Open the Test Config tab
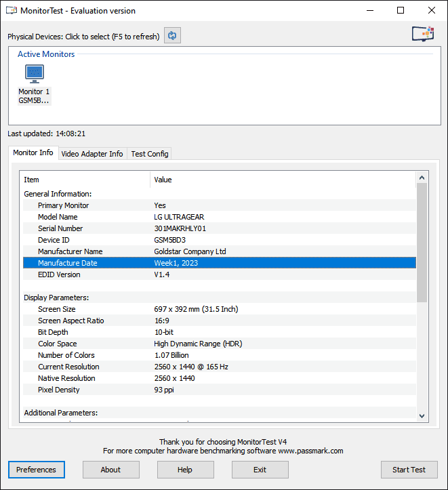448x490 pixels. point(150,154)
